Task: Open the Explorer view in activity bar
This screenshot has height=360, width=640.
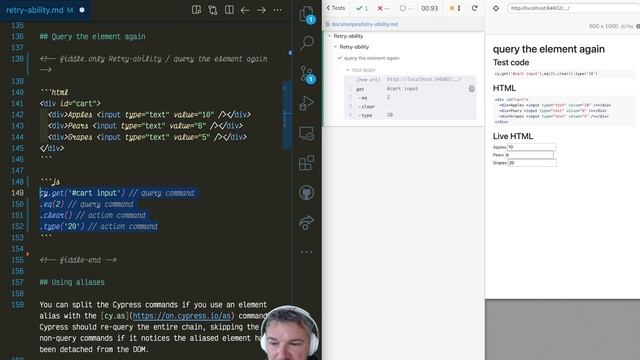Action: 307,14
